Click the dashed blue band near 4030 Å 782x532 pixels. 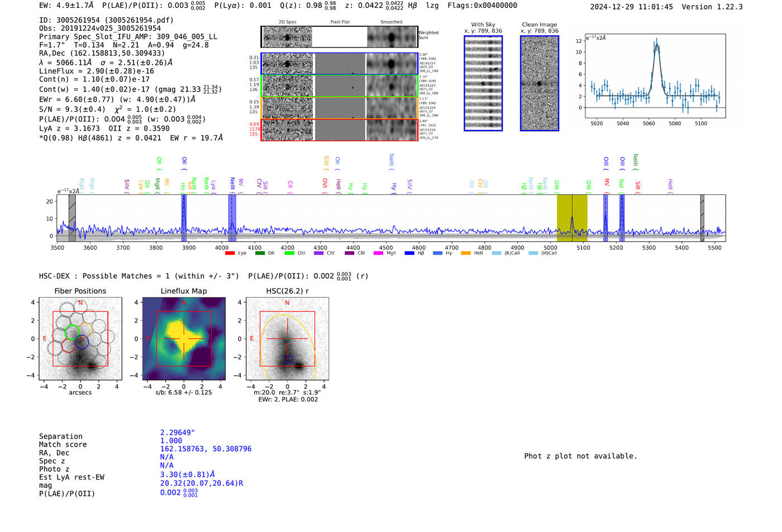[x=232, y=218]
